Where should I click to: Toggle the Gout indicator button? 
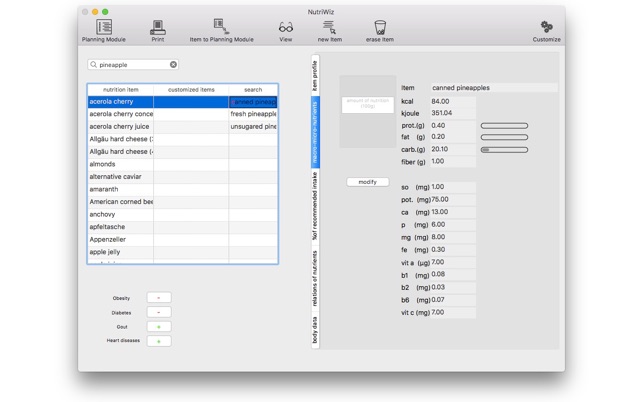[159, 327]
